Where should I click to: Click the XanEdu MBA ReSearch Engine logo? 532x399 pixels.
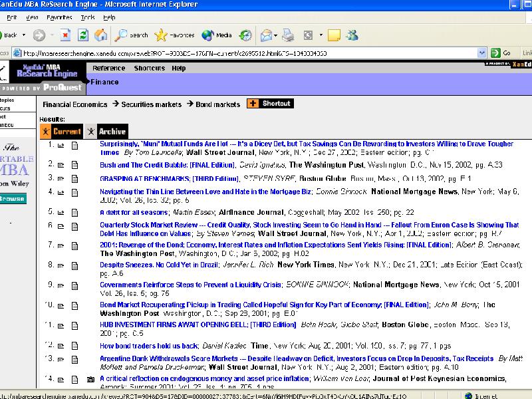tap(47, 70)
